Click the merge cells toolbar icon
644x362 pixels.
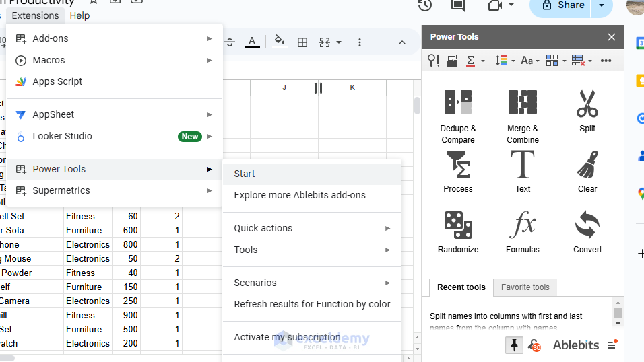coord(325,42)
